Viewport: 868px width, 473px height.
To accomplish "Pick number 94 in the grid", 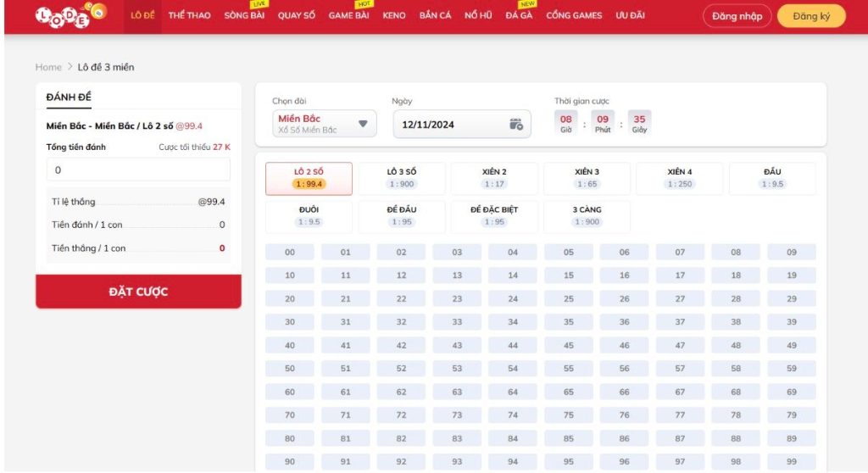I will [513, 461].
